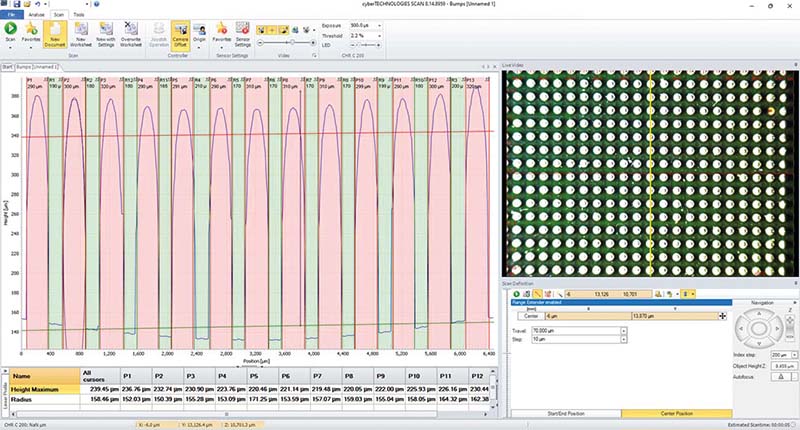This screenshot has height=430, width=800.
Task: Start a scan with the green Scan button
Action: tap(10, 31)
